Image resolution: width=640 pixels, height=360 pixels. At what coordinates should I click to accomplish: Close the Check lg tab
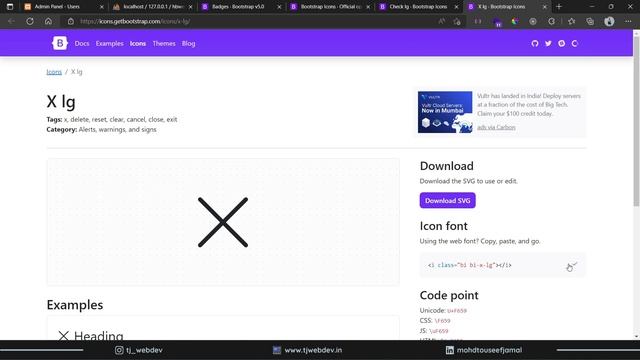(456, 7)
